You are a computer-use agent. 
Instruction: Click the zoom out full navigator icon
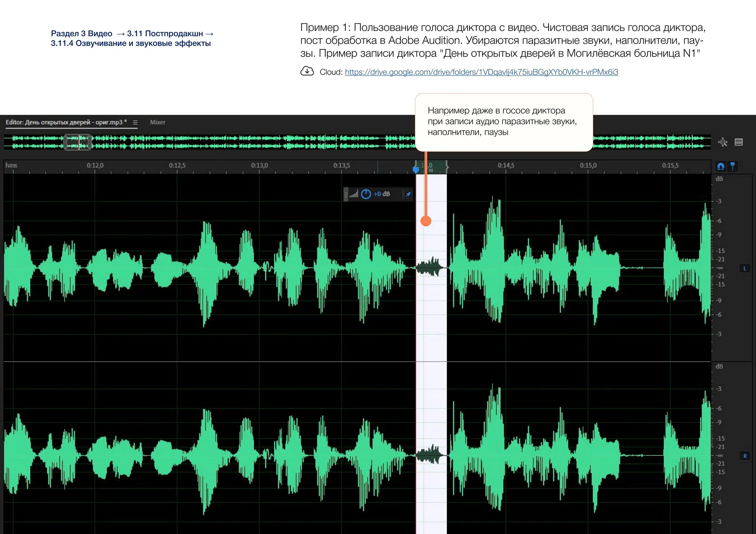tap(723, 142)
